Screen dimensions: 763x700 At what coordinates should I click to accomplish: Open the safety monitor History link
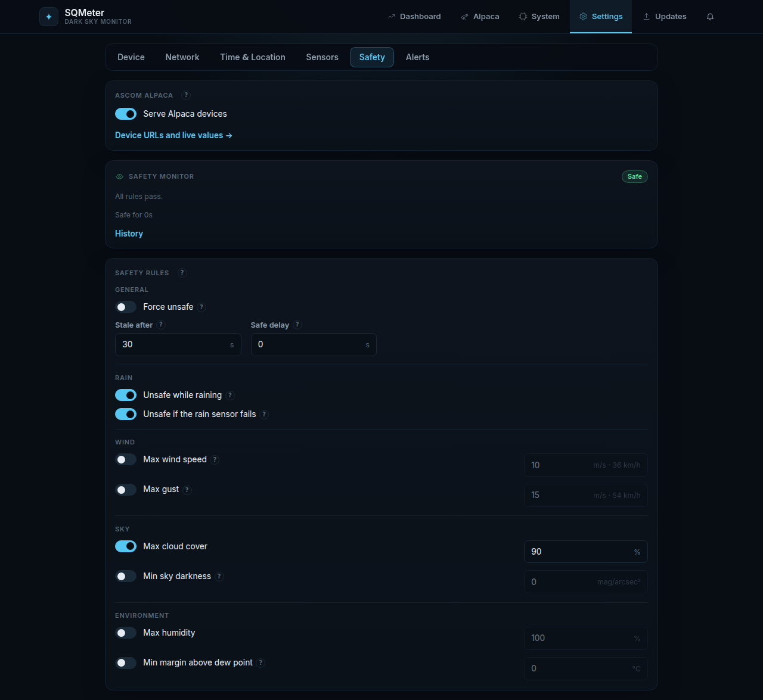point(129,234)
